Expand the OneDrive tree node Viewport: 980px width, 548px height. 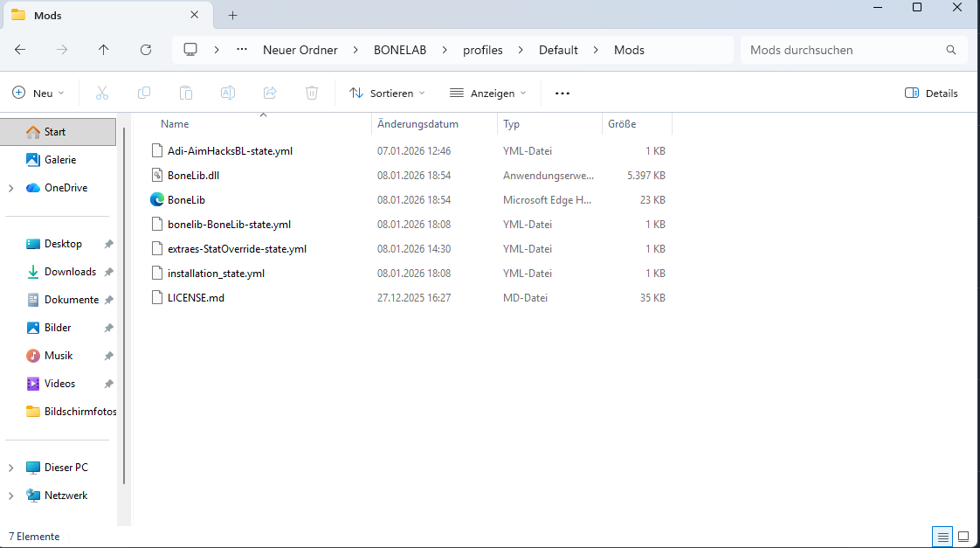coord(10,188)
